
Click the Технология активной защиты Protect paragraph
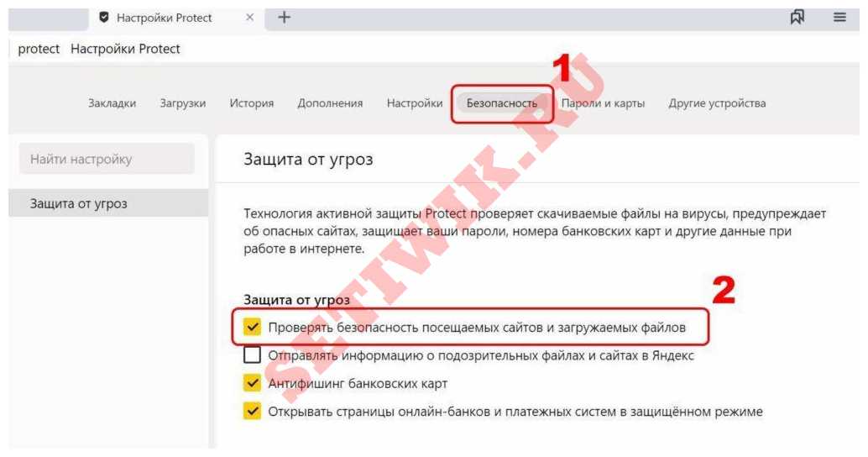[535, 231]
